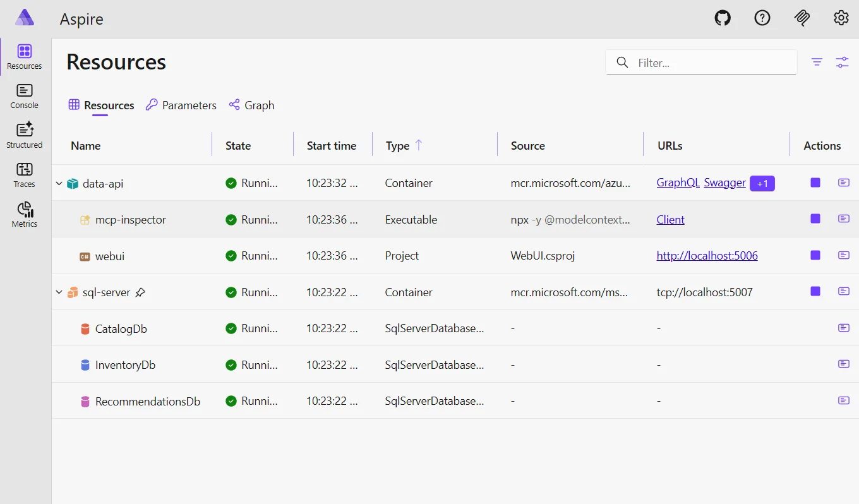
Task: Stop the webui project resource
Action: [x=815, y=256]
